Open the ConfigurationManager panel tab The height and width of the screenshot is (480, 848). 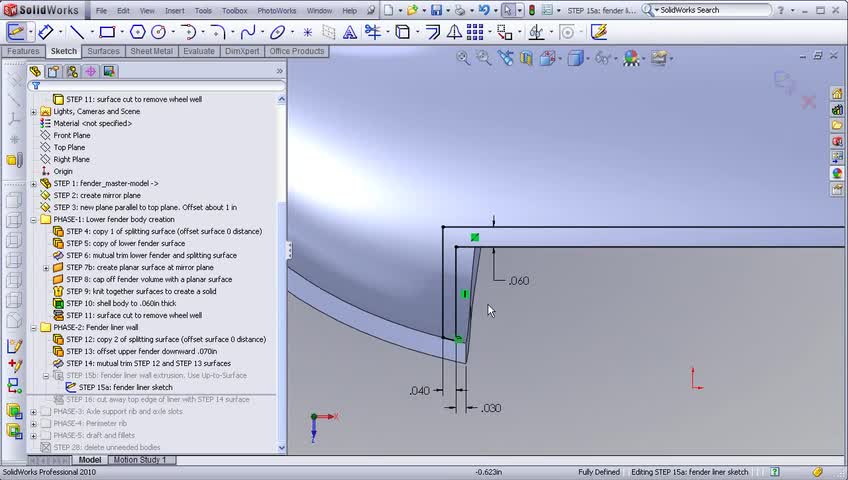tap(72, 72)
